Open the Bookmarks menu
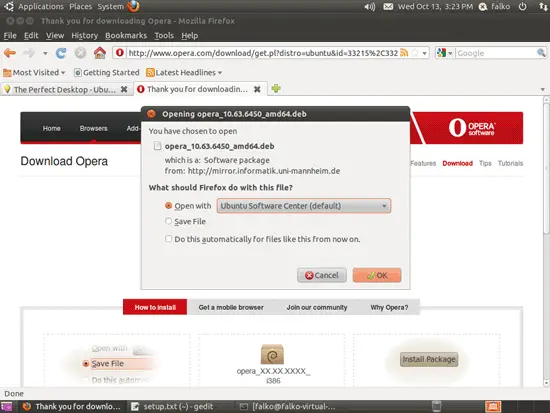The height and width of the screenshot is (413, 550). (126, 35)
